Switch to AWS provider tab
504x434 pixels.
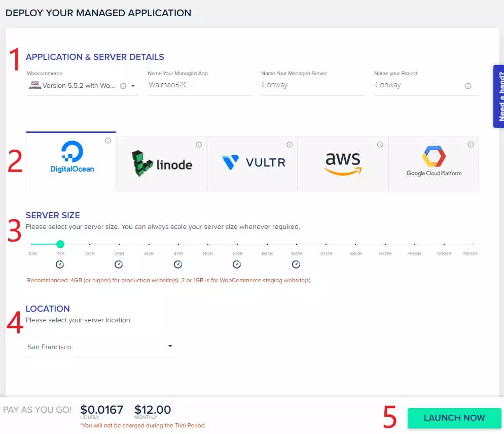(343, 164)
